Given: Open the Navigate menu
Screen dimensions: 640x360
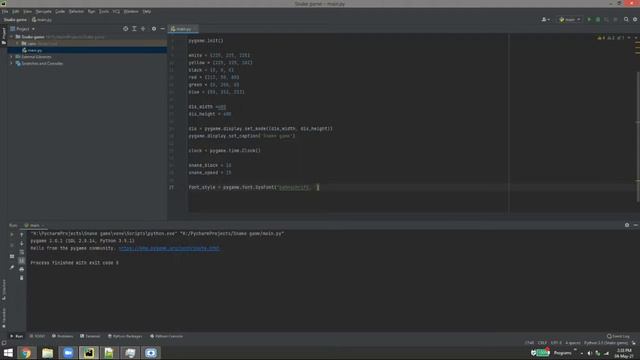Looking at the screenshot, I should (x=43, y=11).
